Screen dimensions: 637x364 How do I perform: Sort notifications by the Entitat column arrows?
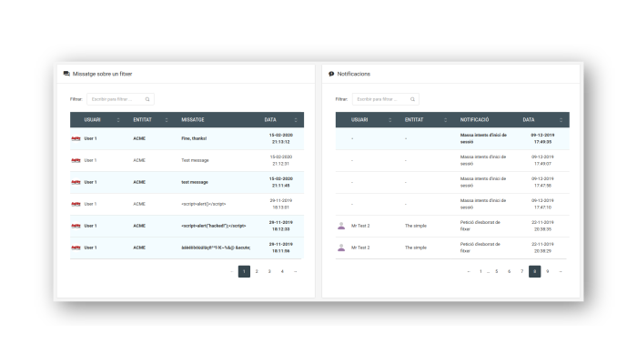click(x=445, y=120)
